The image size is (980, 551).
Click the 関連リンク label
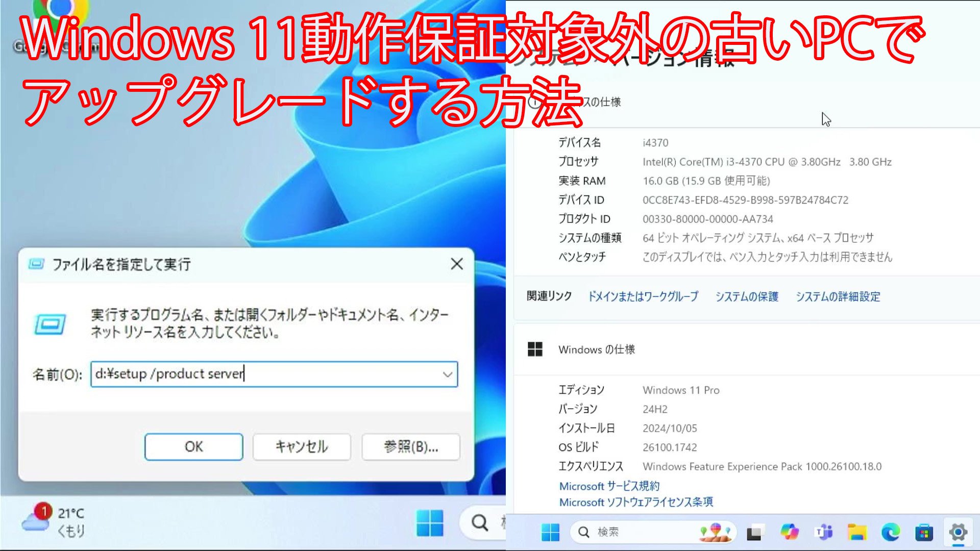point(549,296)
